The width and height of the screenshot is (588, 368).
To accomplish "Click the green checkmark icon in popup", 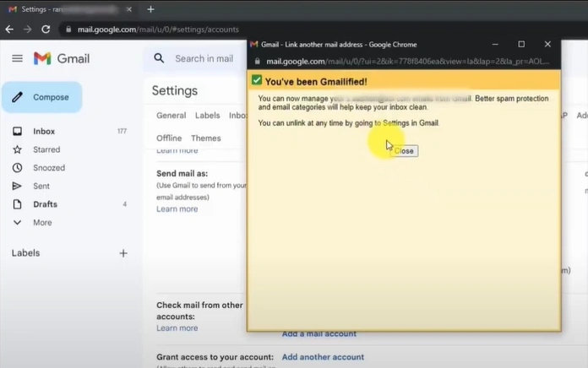I will click(x=257, y=80).
